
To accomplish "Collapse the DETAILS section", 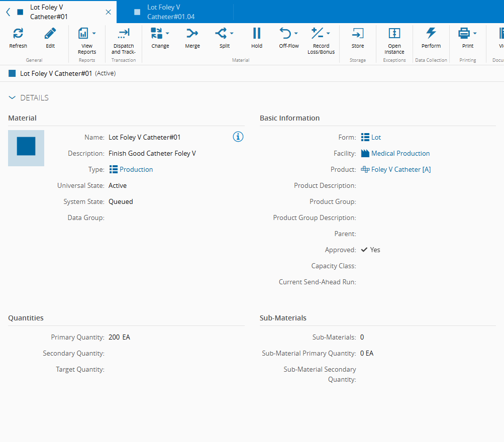I will pos(13,98).
